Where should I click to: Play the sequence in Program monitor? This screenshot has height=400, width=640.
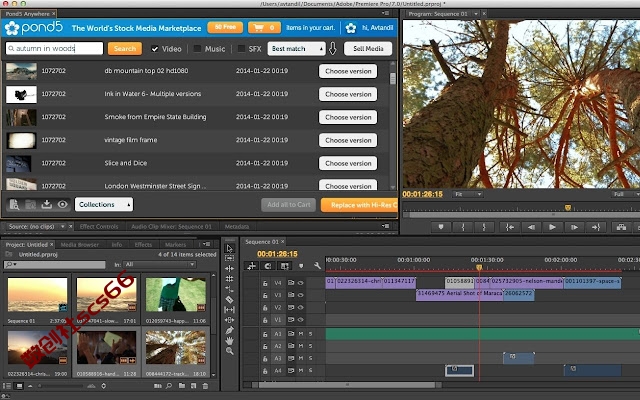552,227
